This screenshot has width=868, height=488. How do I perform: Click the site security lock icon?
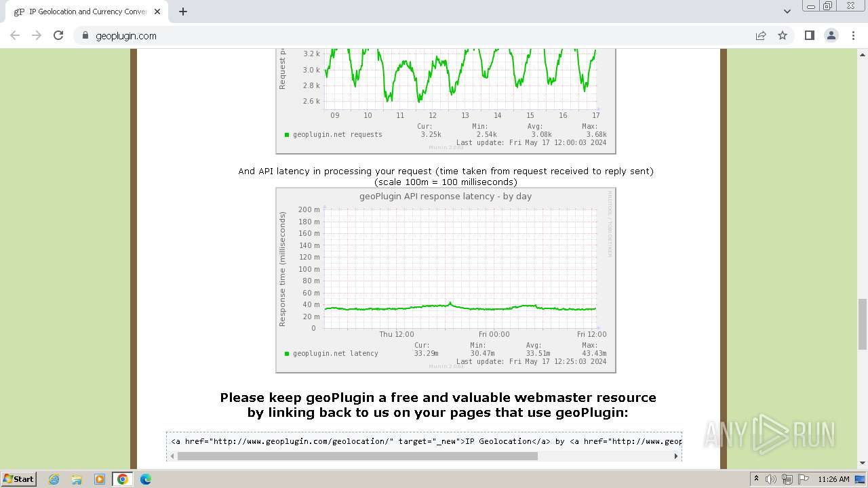click(85, 35)
